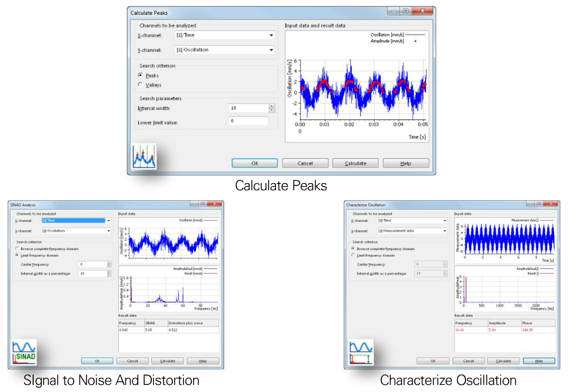
Task: Click the Interval width stepper in Calculate Peaks
Action: 271,108
